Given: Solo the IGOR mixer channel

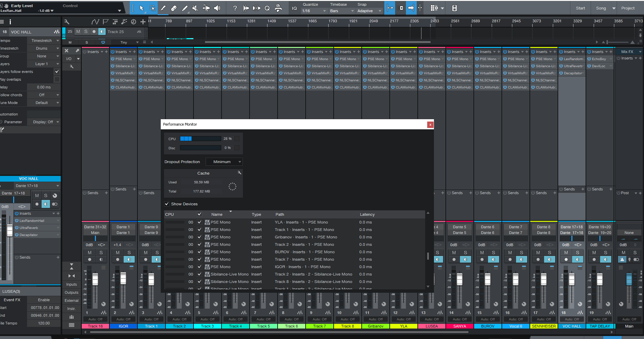Looking at the screenshot, I should coord(129,253).
